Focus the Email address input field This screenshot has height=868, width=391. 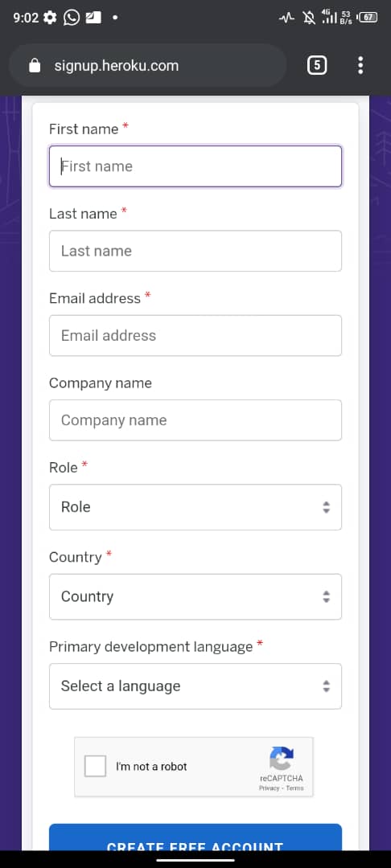pos(195,335)
